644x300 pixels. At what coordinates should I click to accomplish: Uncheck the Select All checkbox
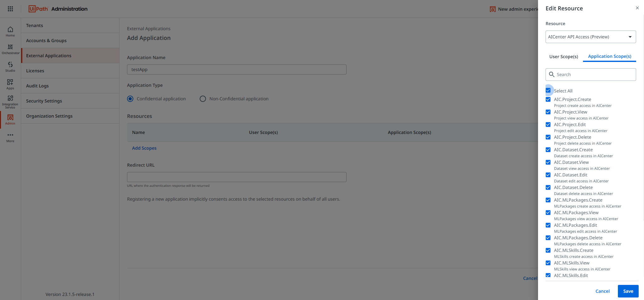(x=548, y=90)
